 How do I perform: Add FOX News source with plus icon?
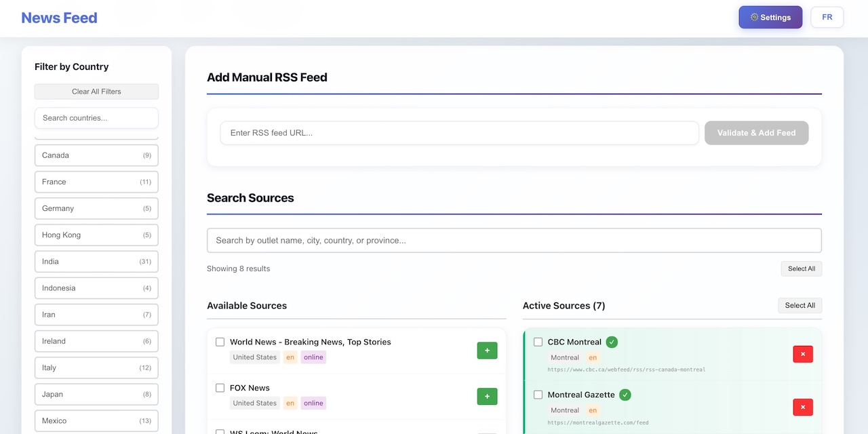[487, 397]
